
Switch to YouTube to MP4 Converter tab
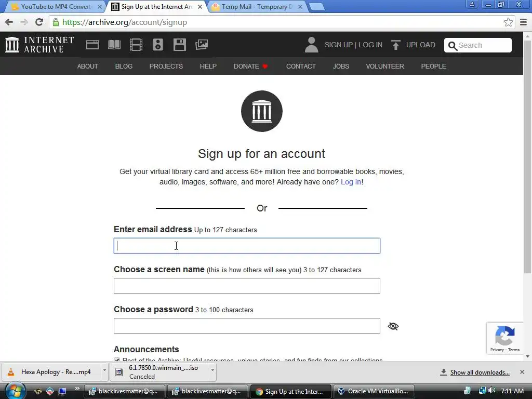click(54, 7)
